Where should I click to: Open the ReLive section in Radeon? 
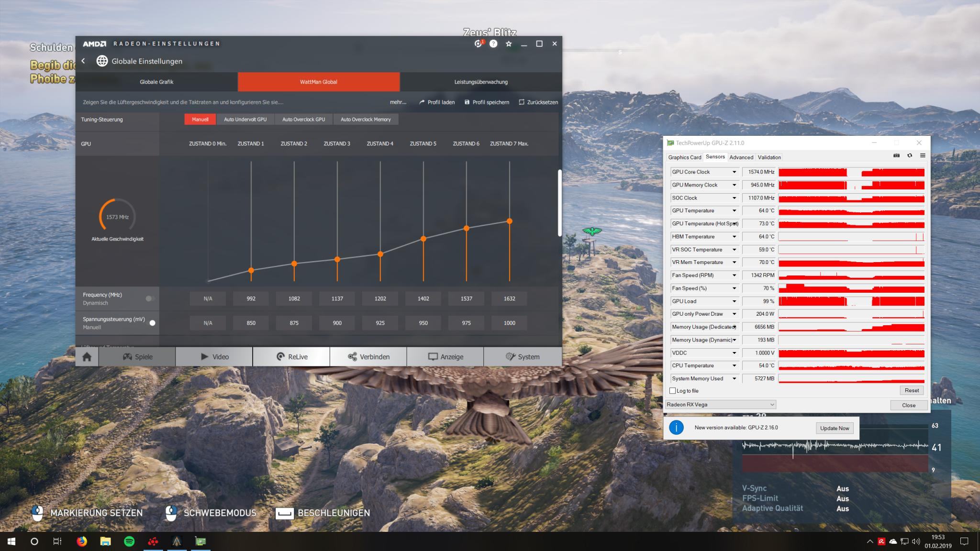point(291,357)
